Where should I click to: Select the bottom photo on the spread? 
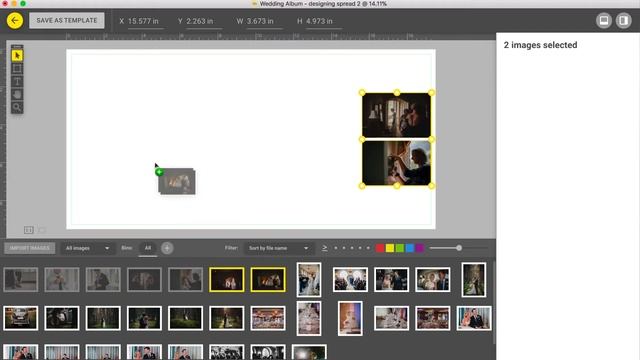pyautogui.click(x=396, y=163)
